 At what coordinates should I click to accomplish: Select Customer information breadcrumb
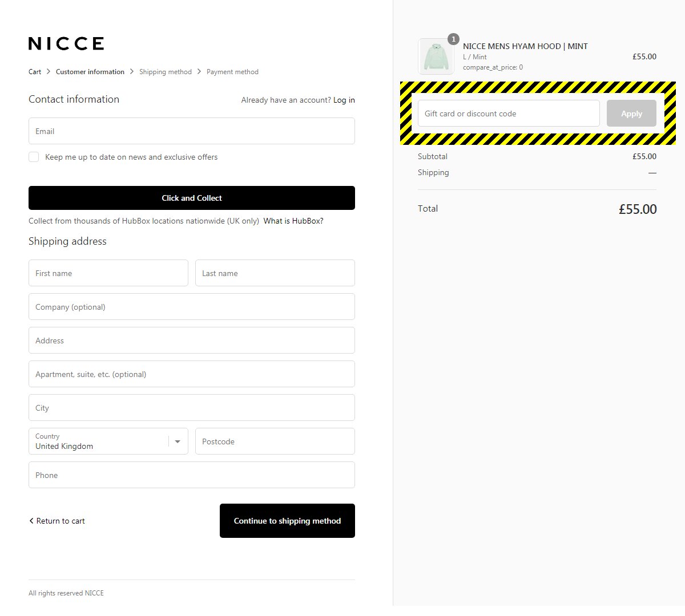90,72
